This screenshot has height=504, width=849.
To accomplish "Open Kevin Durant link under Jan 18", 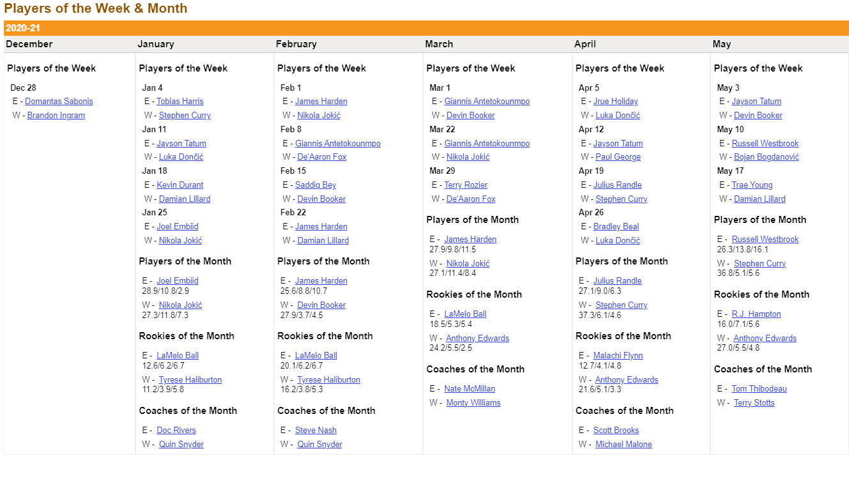I will coord(180,185).
